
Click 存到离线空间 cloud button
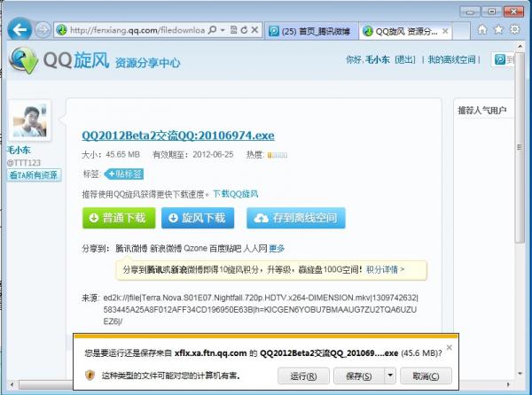click(x=296, y=218)
